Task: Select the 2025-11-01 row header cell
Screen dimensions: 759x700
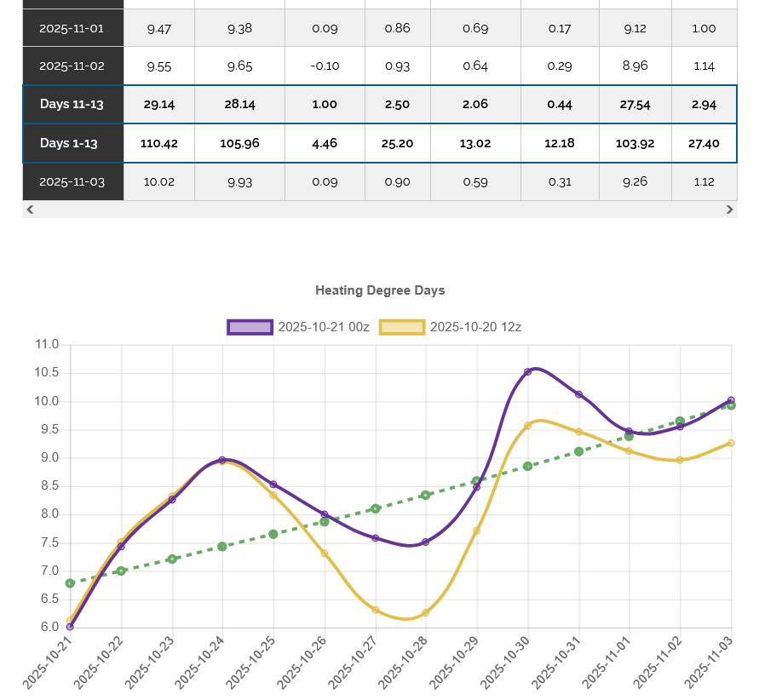Action: tap(72, 28)
